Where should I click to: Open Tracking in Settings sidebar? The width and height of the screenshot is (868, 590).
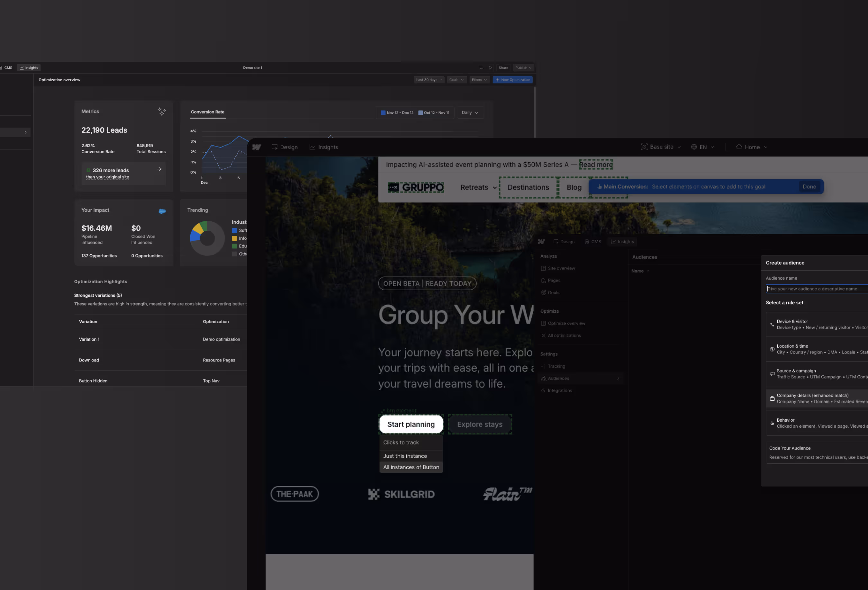(556, 366)
